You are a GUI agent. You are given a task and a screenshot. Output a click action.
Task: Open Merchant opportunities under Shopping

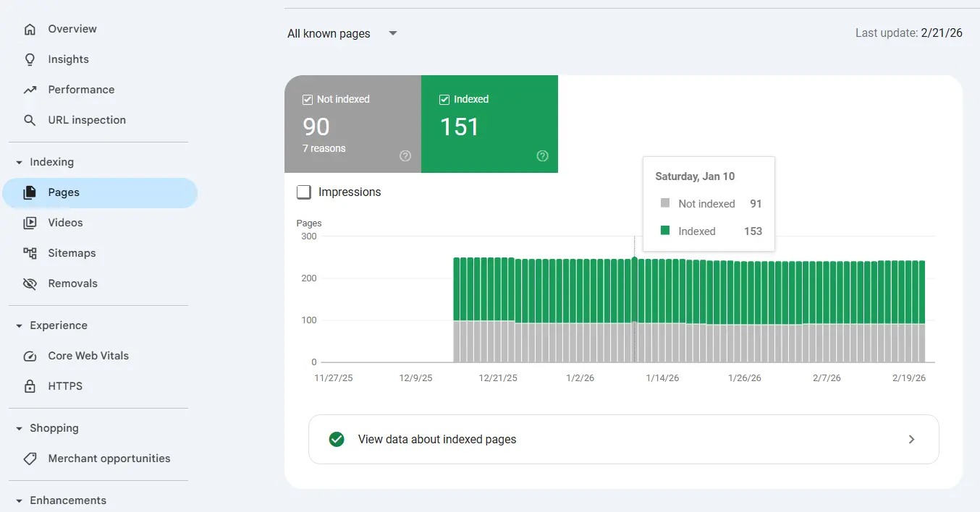[x=109, y=458]
